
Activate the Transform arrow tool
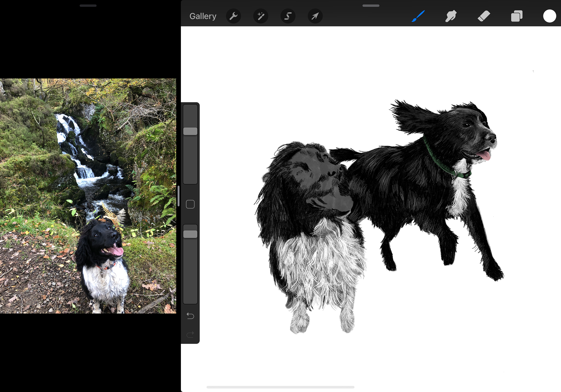(315, 16)
